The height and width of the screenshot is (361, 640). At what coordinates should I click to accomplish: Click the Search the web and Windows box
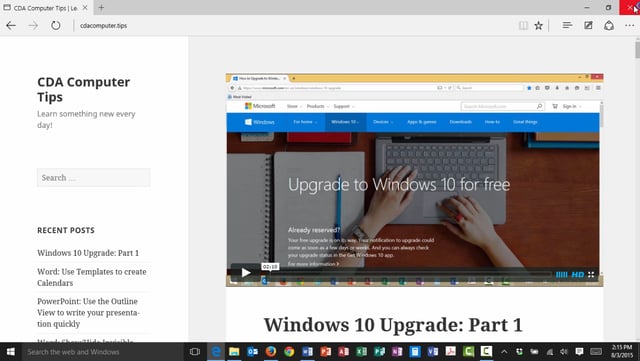102,352
